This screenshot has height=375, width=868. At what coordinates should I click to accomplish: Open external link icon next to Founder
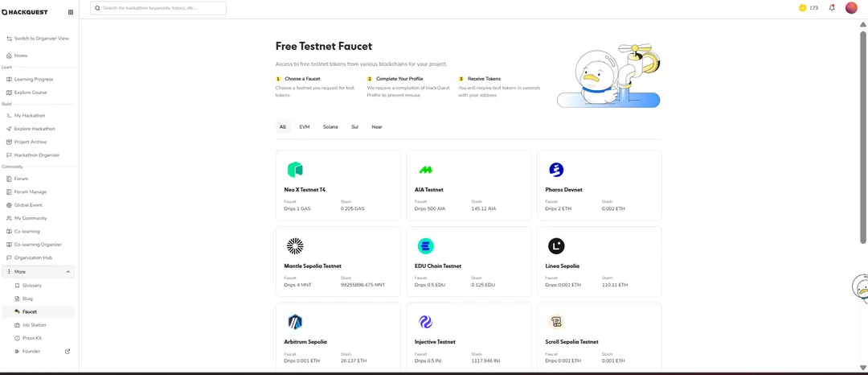[68, 351]
